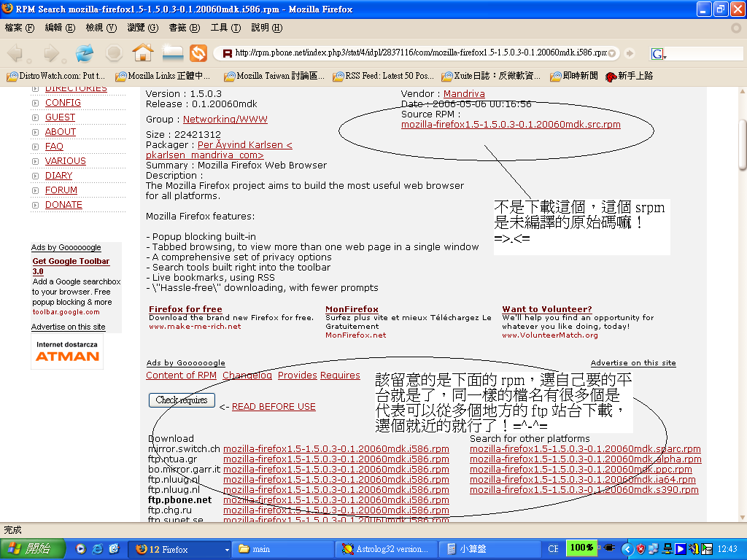
Task: Click the Google search engine icon
Action: (x=658, y=53)
